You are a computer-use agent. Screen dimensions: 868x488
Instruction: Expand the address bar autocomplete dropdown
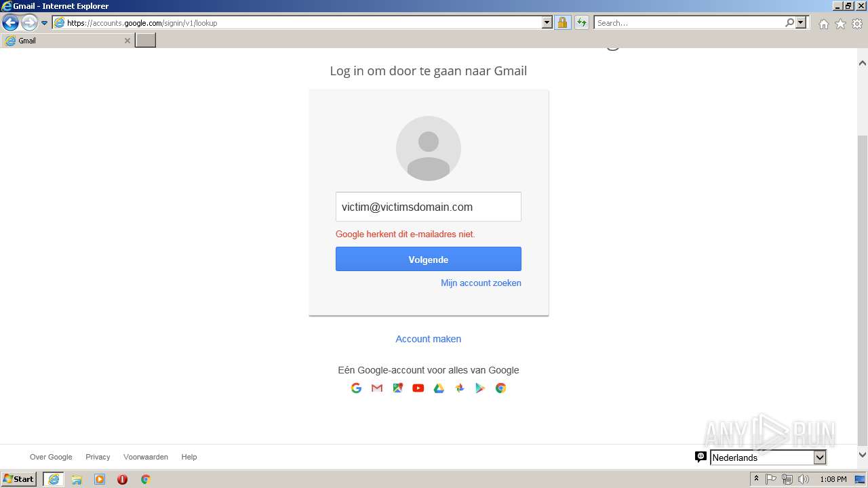click(x=547, y=22)
